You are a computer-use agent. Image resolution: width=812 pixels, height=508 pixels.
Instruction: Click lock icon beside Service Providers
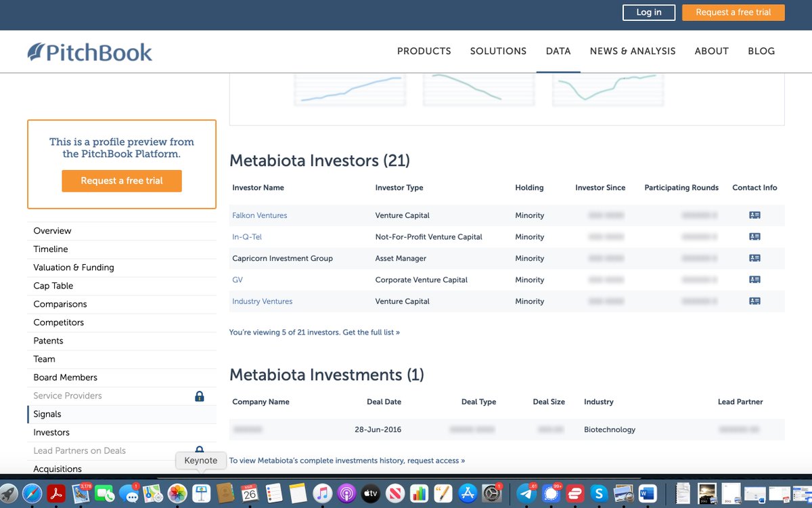click(200, 396)
